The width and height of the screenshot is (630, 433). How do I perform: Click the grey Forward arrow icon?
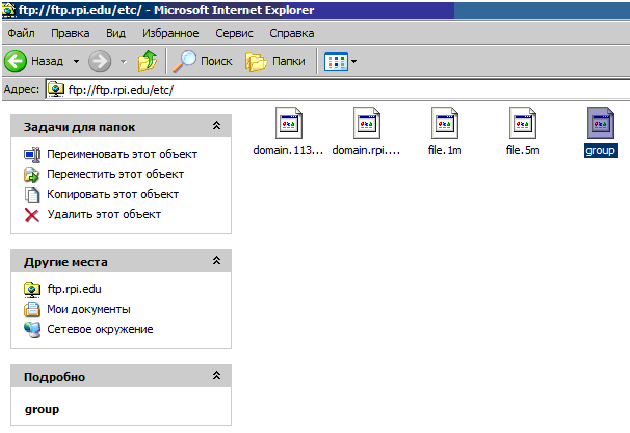tap(99, 61)
